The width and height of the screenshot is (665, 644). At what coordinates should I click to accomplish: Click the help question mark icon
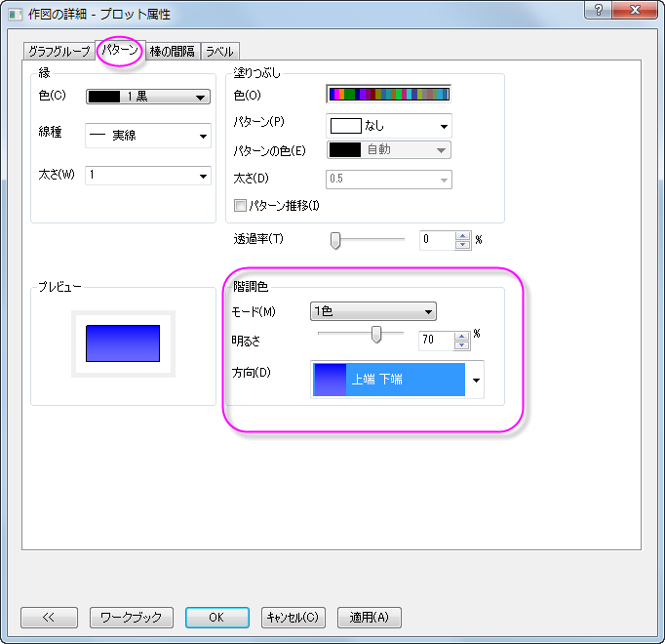[598, 10]
